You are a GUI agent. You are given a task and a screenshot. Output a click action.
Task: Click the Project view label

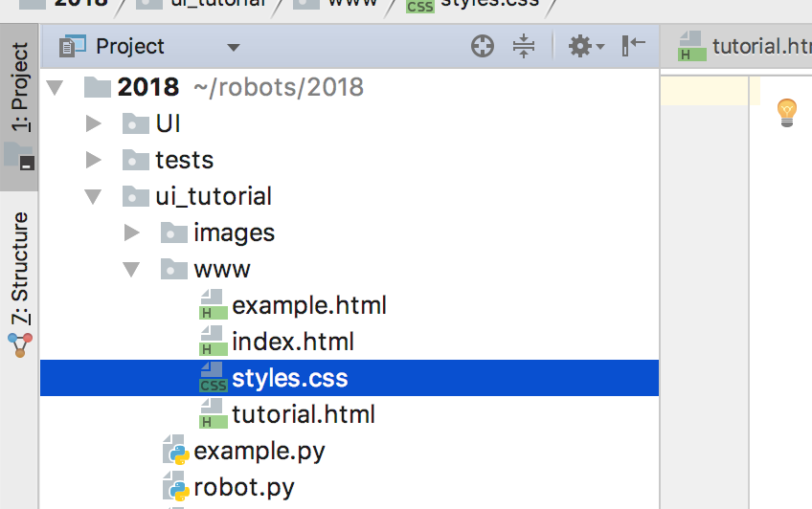click(130, 47)
